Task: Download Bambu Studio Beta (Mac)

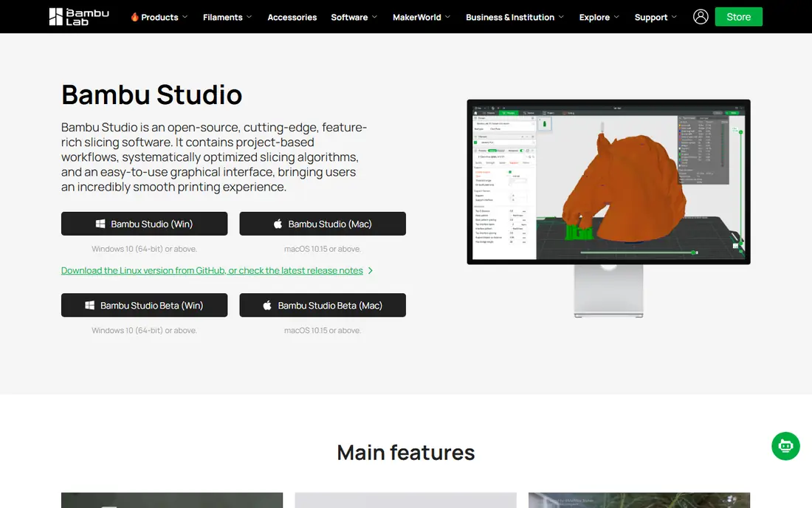Action: click(323, 305)
